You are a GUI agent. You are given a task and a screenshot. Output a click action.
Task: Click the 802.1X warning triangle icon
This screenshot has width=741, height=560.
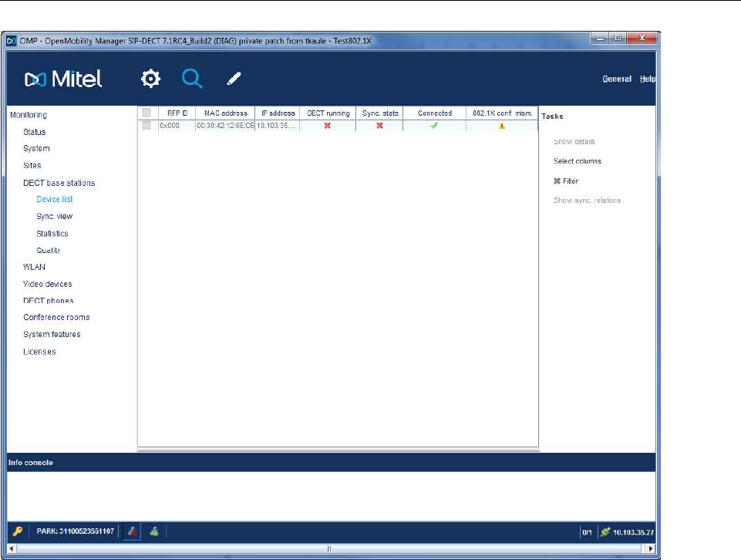(x=502, y=126)
